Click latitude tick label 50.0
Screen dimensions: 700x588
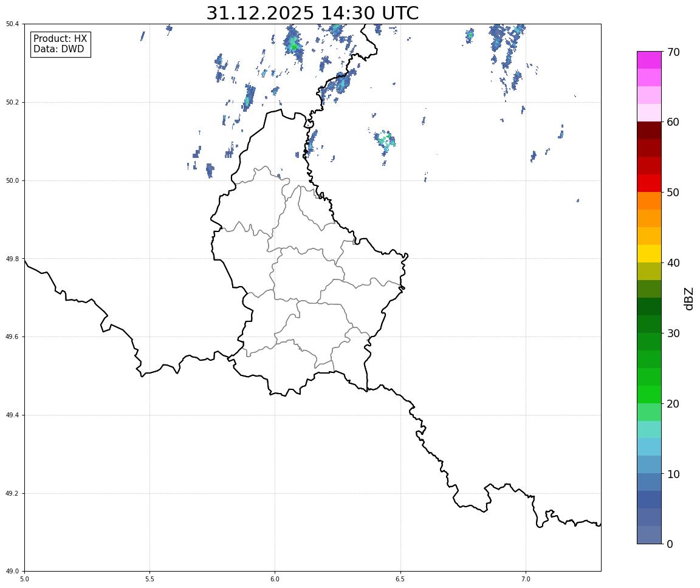pyautogui.click(x=12, y=180)
